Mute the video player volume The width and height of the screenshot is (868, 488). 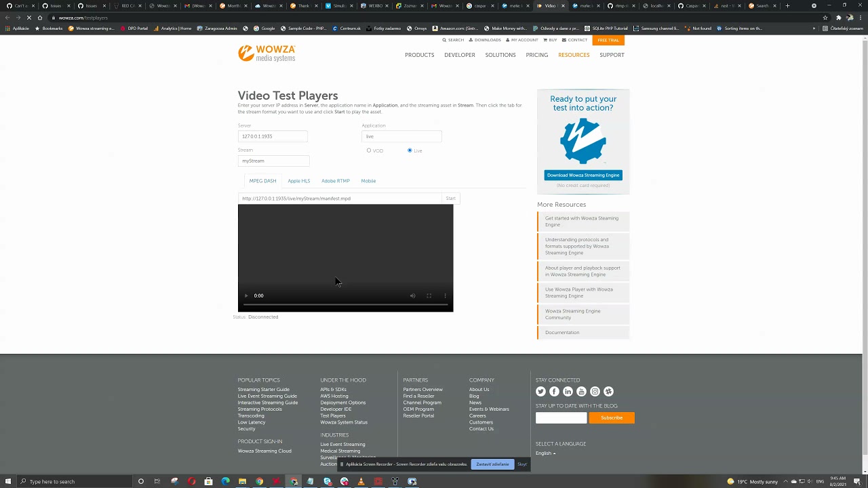[412, 296]
